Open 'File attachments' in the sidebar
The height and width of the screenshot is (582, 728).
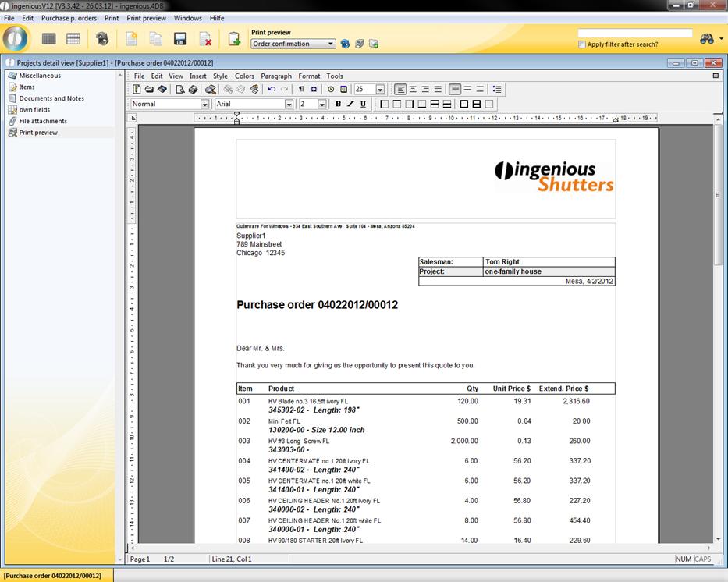43,121
